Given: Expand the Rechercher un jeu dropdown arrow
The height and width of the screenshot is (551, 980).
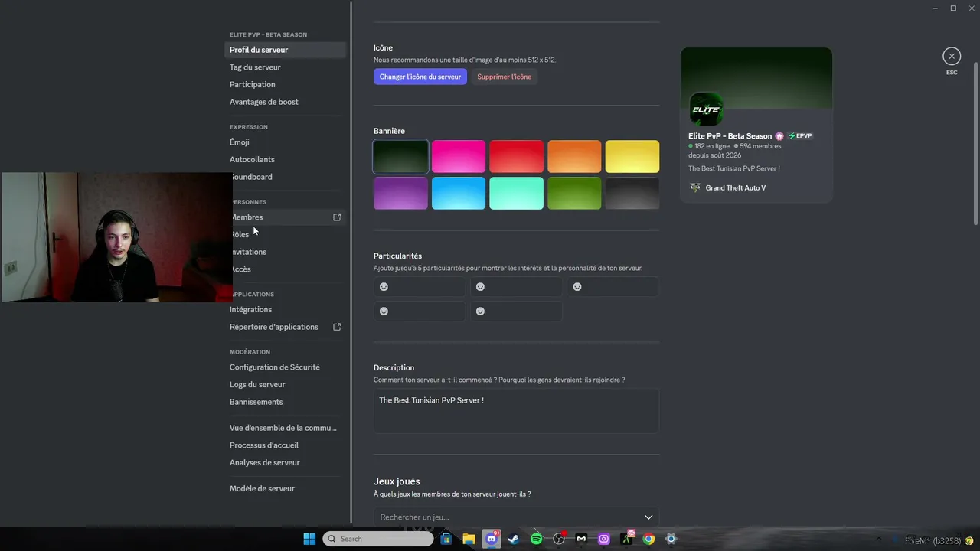Looking at the screenshot, I should click(x=648, y=517).
